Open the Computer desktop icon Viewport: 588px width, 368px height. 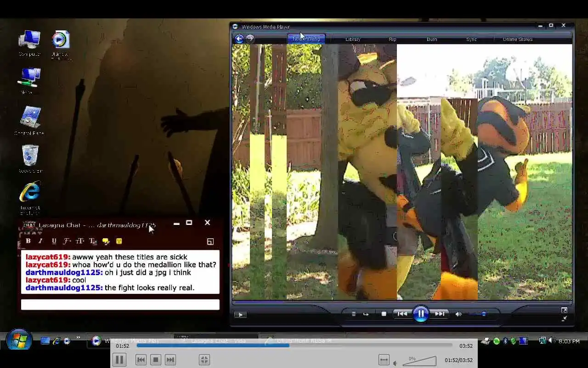[29, 43]
